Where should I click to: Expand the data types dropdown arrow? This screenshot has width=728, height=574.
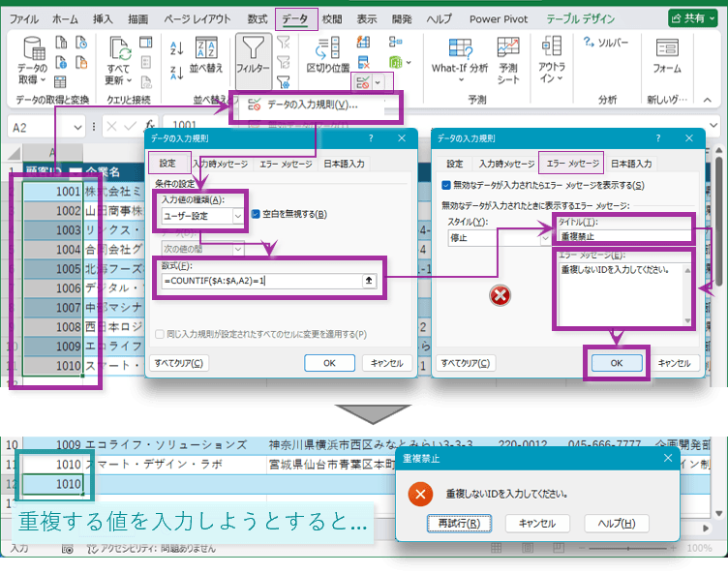pos(409,63)
